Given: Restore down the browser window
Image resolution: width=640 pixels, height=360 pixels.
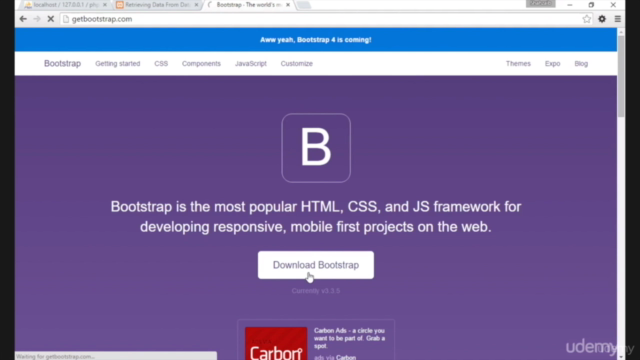Looking at the screenshot, I should (591, 5).
